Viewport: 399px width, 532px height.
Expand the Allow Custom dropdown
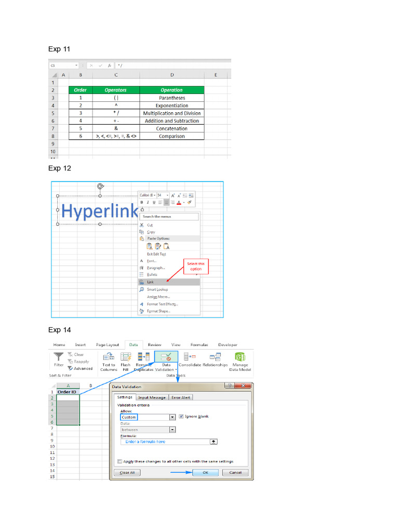tap(172, 417)
